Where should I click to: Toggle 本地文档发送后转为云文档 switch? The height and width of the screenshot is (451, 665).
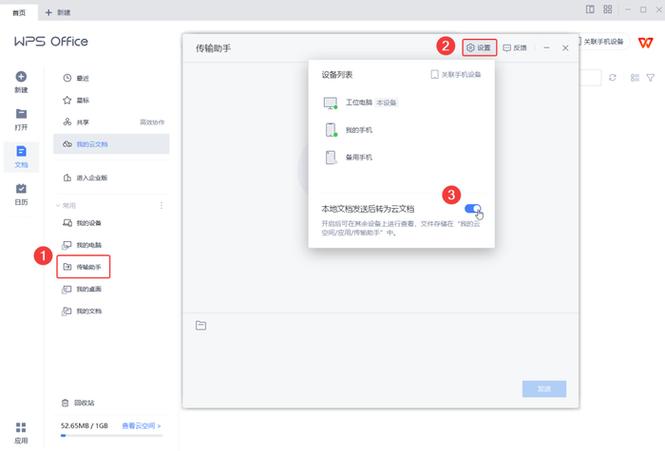(x=472, y=208)
